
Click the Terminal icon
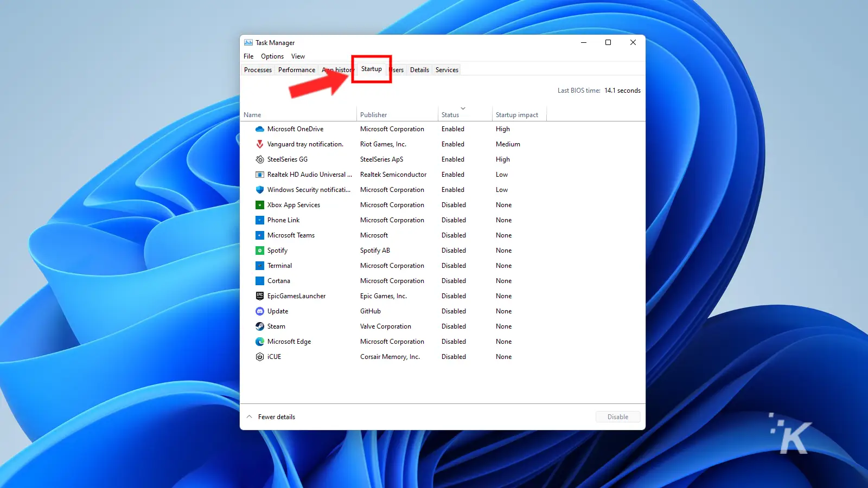pos(260,266)
